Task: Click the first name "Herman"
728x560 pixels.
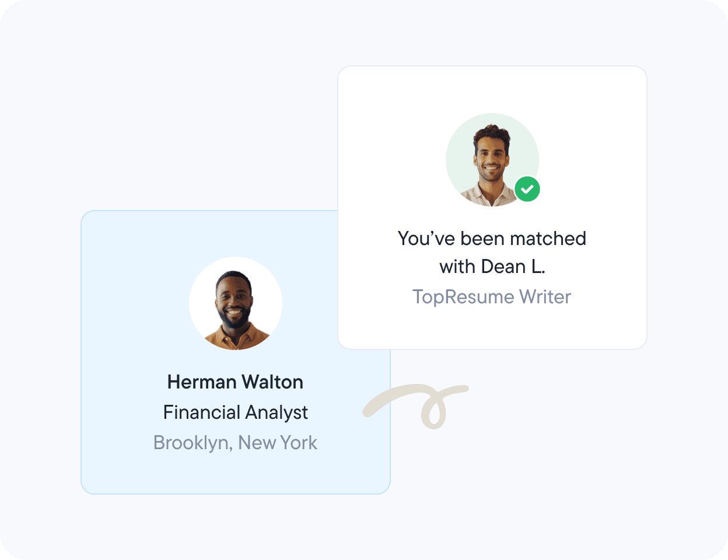Action: pos(202,382)
